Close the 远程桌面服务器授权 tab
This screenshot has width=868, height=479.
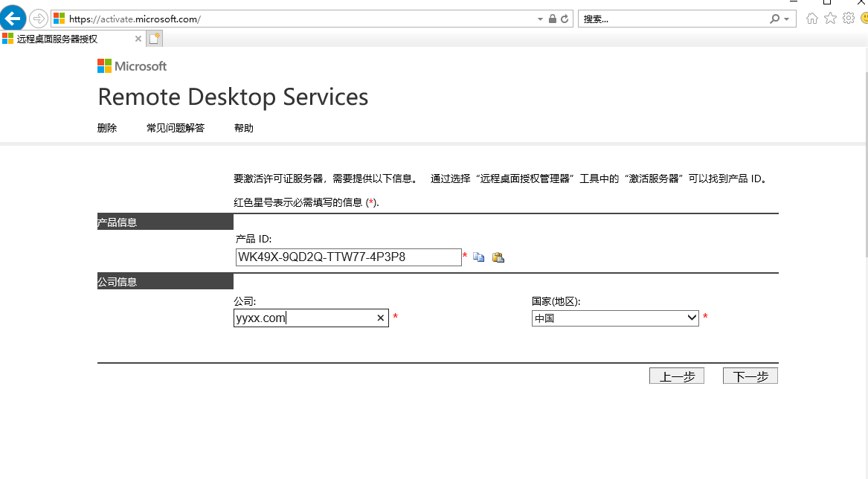(138, 39)
